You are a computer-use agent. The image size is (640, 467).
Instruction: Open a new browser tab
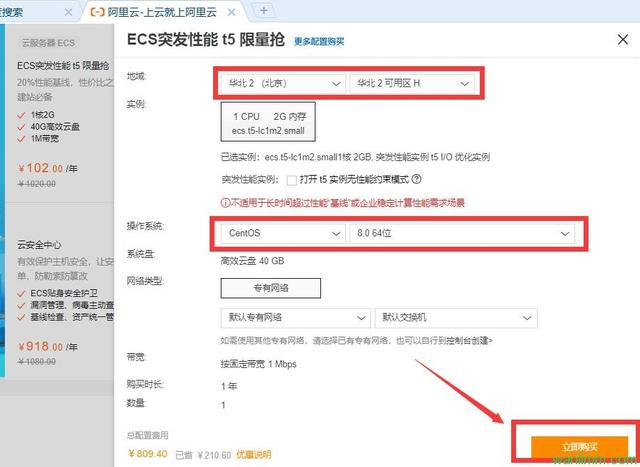point(264,11)
